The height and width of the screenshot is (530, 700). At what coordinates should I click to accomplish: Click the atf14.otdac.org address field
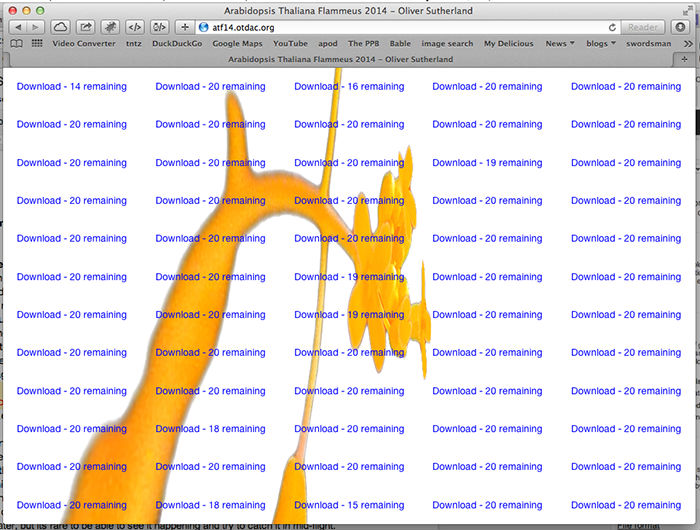coord(400,27)
